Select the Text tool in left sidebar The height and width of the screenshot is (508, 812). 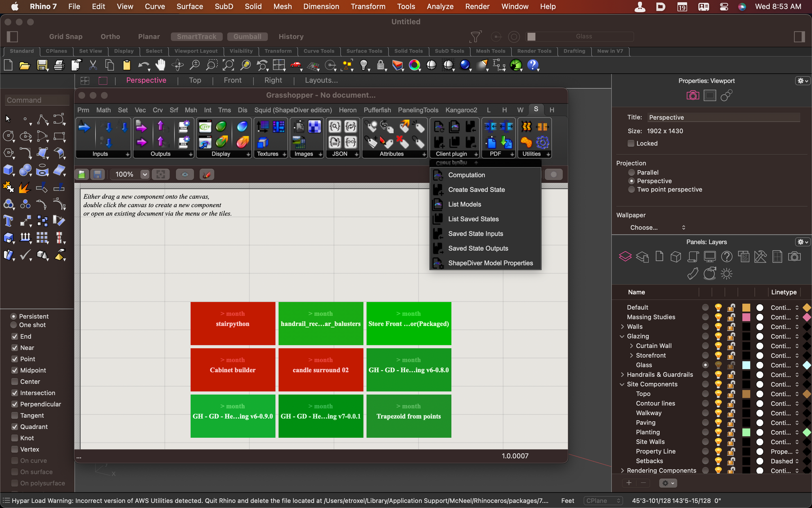(x=8, y=221)
